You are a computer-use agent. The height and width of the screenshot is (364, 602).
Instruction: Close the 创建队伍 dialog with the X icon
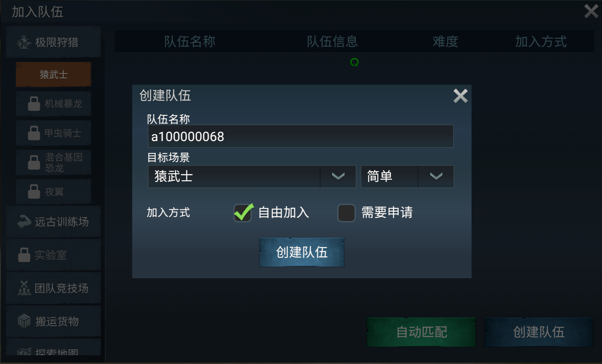(460, 96)
